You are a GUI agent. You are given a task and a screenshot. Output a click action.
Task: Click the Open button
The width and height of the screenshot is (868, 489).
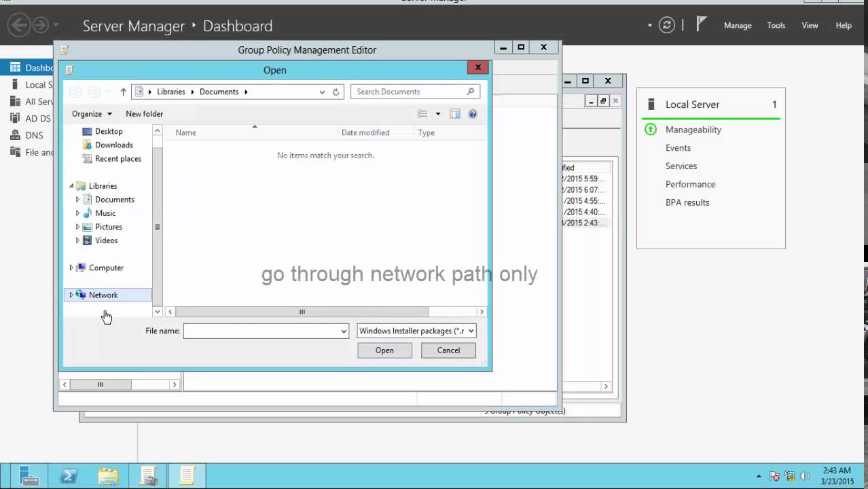pos(384,350)
